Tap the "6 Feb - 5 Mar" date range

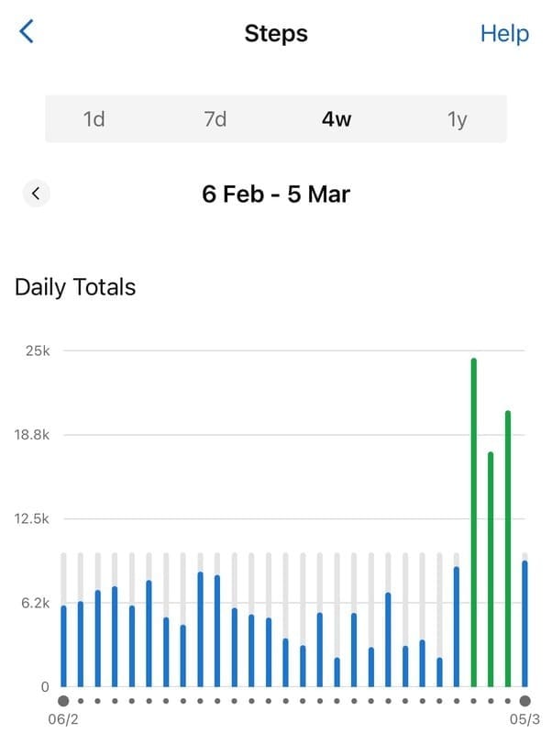[x=276, y=195]
